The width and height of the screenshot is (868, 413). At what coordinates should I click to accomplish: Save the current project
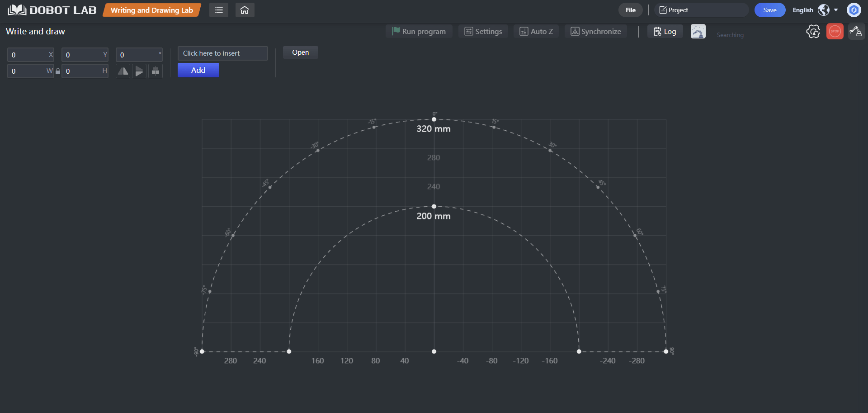point(769,10)
